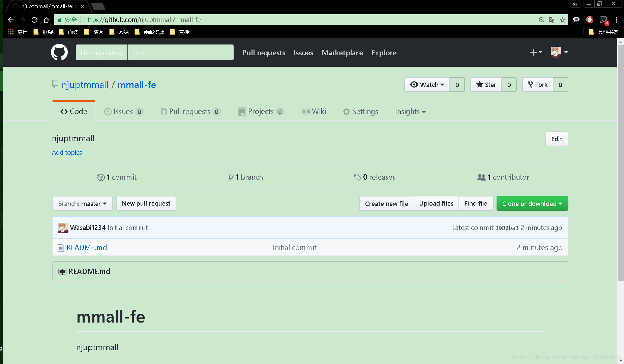The width and height of the screenshot is (624, 364).
Task: Click Create new file button
Action: coord(387,204)
